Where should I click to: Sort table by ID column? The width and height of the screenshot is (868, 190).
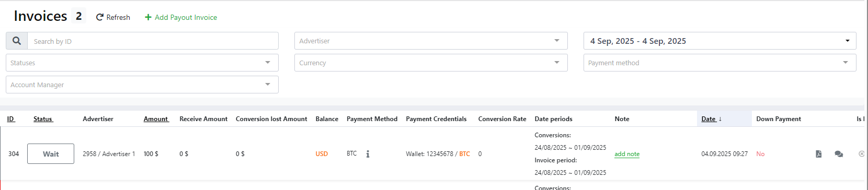11,119
